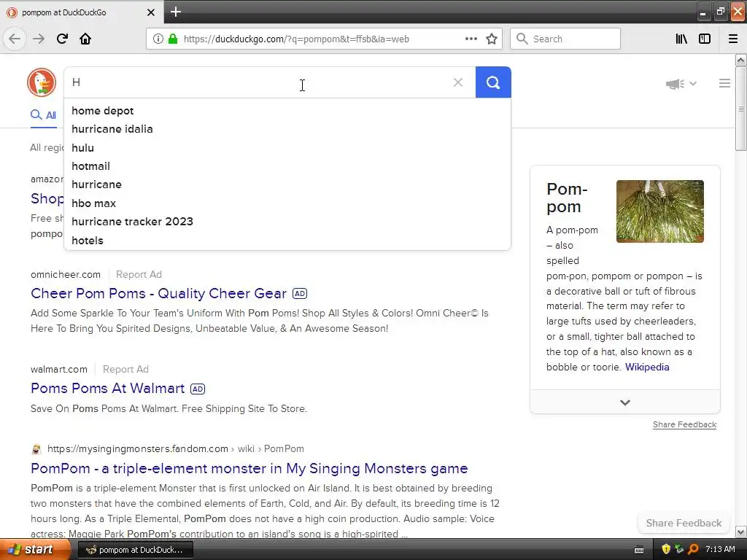Focus the Firefox Search field
This screenshot has height=560, width=747.
click(x=565, y=39)
